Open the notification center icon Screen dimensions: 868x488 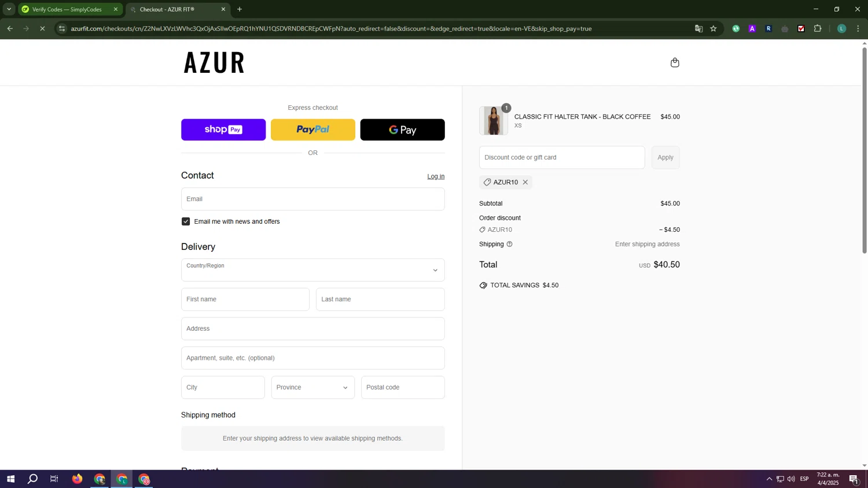(854, 479)
